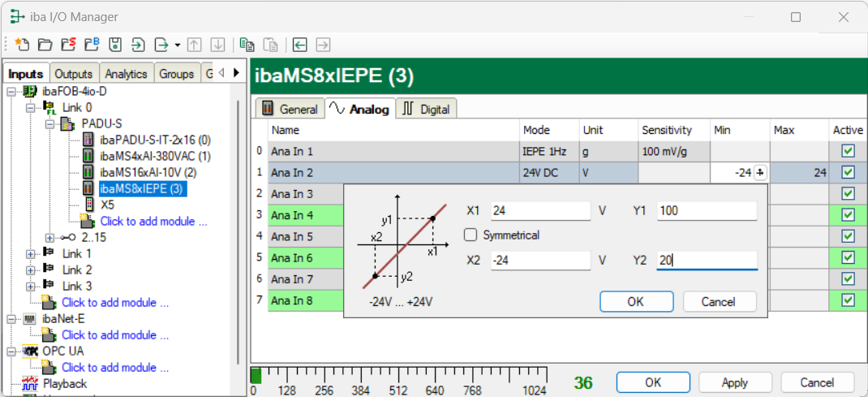The width and height of the screenshot is (868, 397).
Task: Click the Import icon with arrow pointing into page
Action: pyautogui.click(x=138, y=45)
